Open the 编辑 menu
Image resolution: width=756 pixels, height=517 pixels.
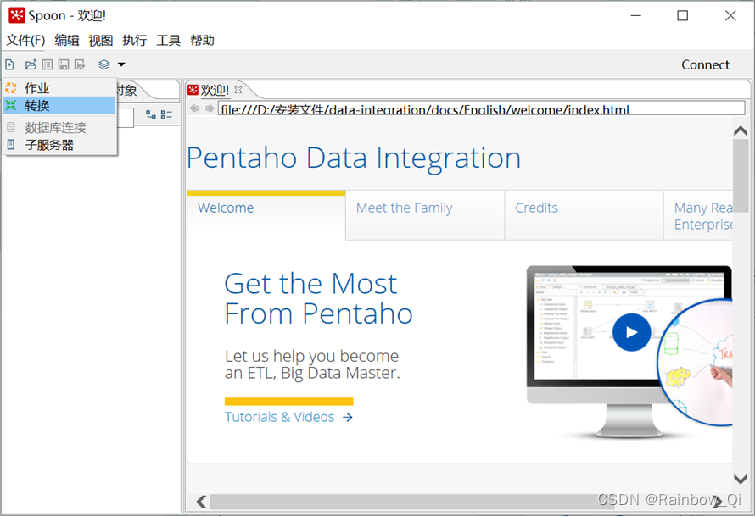pyautogui.click(x=67, y=41)
